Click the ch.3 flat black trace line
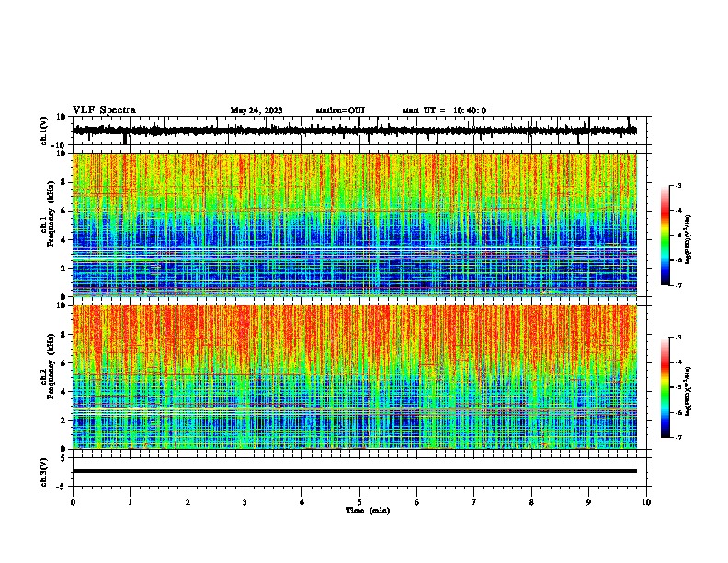Viewport: 728px width, 563px height. (x=355, y=471)
